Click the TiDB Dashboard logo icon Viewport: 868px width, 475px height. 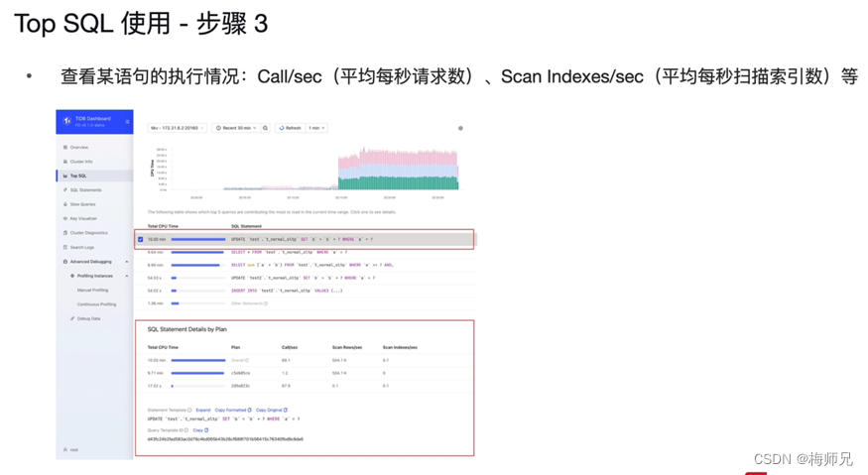point(67,121)
